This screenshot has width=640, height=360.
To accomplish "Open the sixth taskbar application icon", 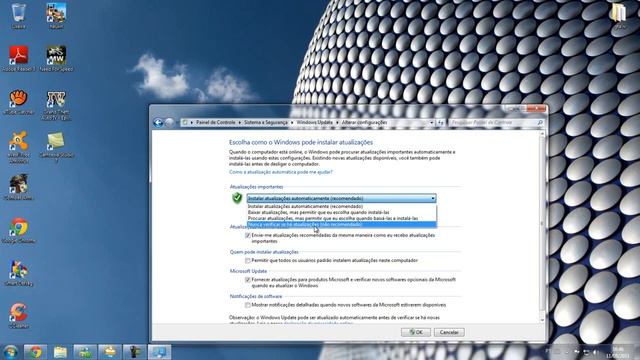I will tap(135, 352).
